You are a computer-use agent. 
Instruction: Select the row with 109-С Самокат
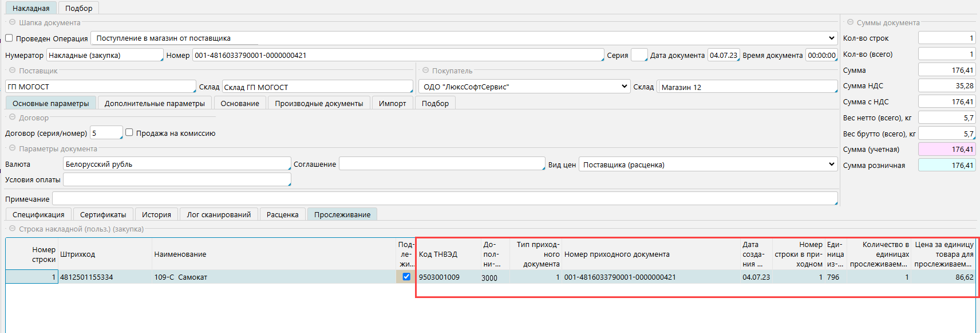(229, 277)
